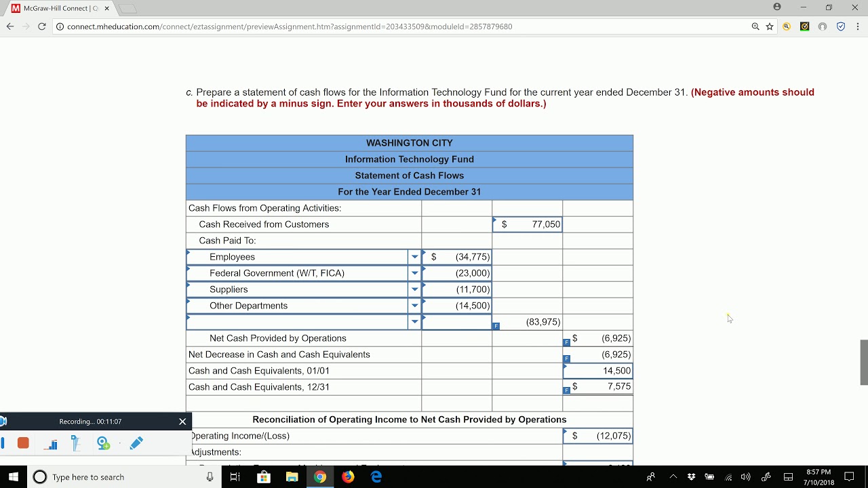This screenshot has height=488, width=868.
Task: Open the Employees row dropdown arrow
Action: [414, 257]
